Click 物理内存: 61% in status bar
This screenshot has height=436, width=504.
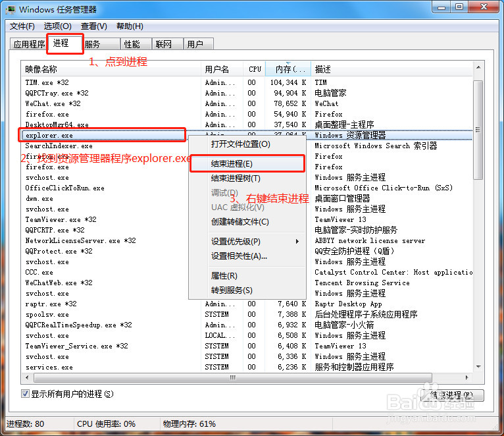click(189, 423)
